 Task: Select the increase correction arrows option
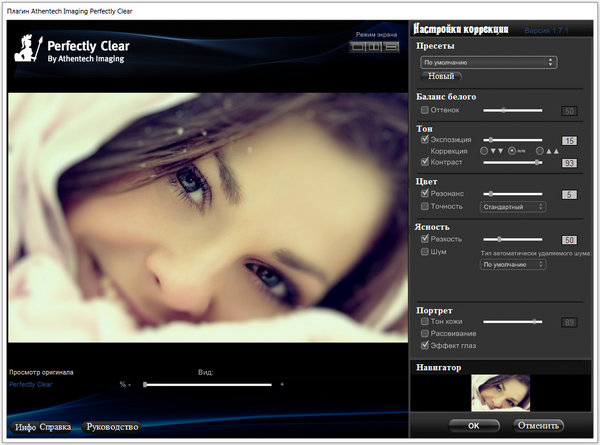540,150
